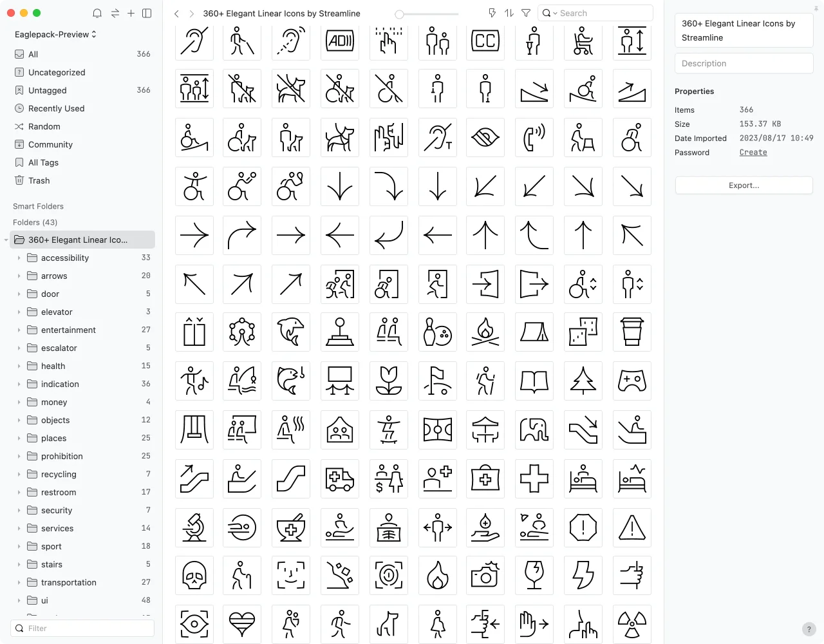Screen dimensions: 824x644
Task: Click the lightning quick action icon
Action: 492,13
